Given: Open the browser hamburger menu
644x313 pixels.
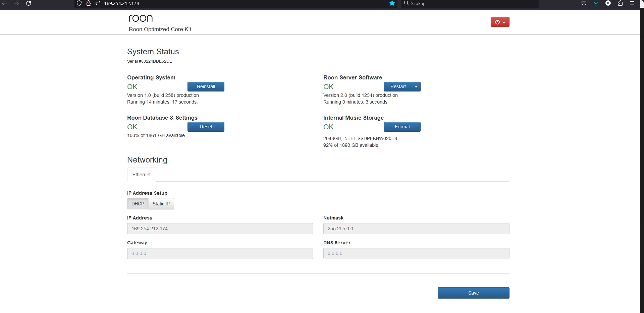Looking at the screenshot, I should click(x=632, y=3).
